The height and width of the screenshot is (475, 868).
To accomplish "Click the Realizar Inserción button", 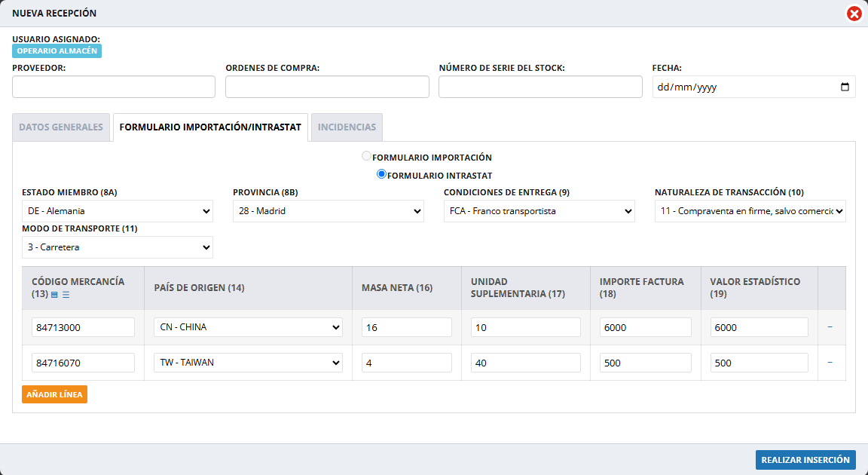I will coord(805,460).
